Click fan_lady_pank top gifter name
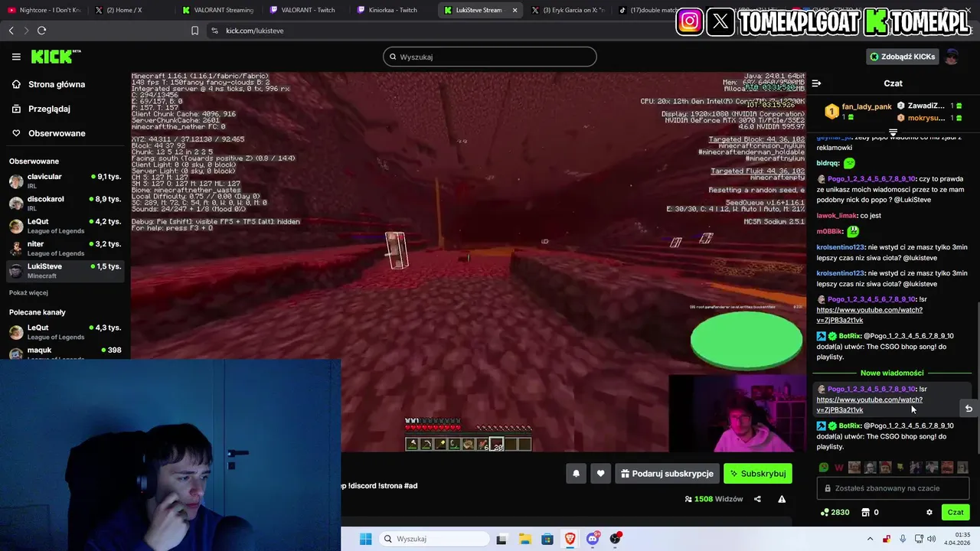 (x=867, y=106)
